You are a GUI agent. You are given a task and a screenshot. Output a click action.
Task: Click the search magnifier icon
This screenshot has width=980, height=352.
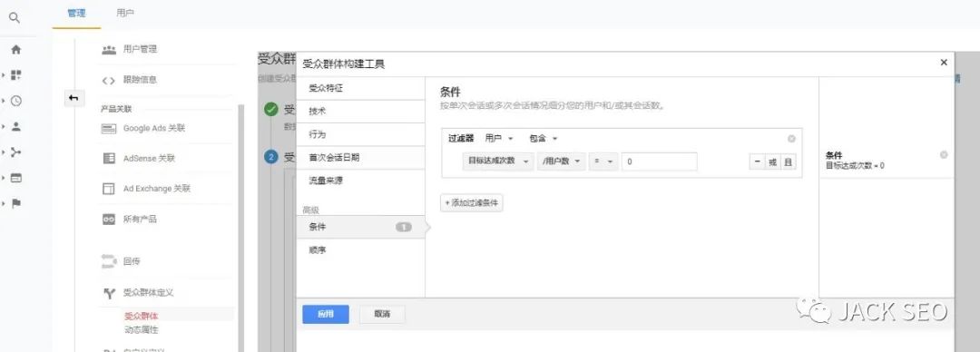[14, 18]
